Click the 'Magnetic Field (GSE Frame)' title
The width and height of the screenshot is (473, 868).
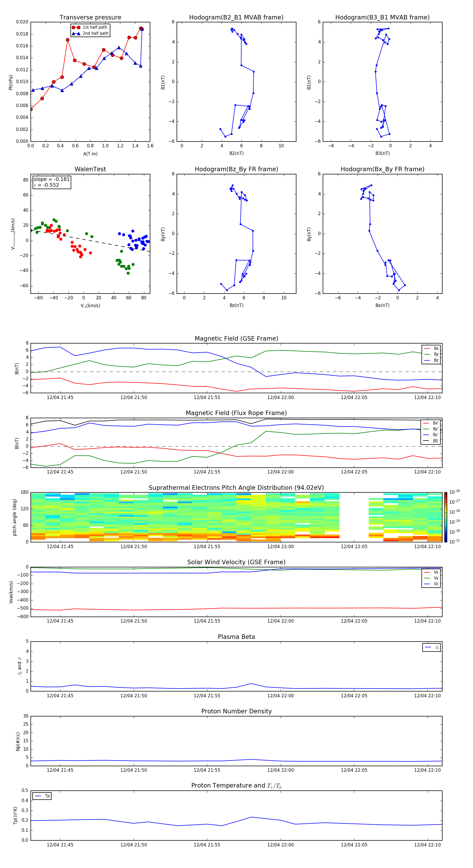(x=236, y=339)
